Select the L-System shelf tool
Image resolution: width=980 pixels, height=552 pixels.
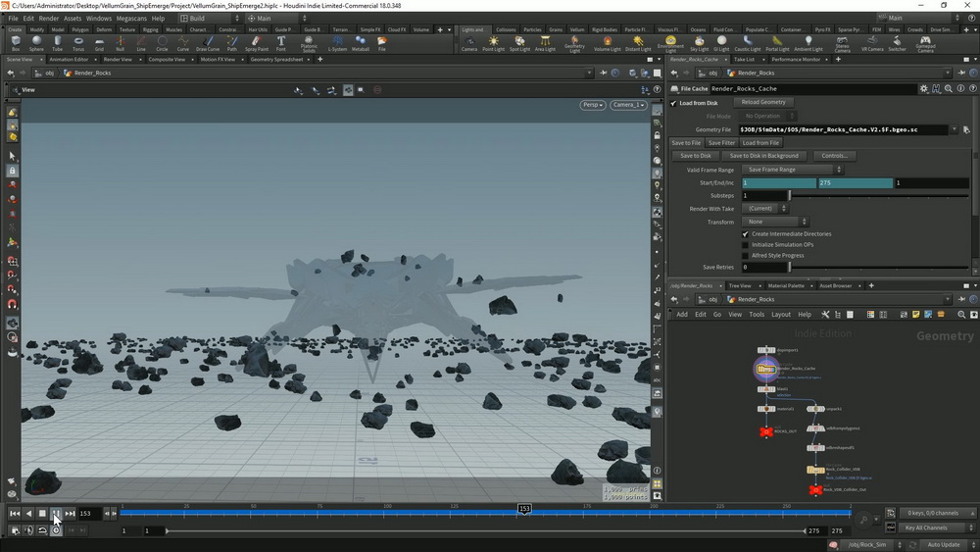pyautogui.click(x=337, y=43)
